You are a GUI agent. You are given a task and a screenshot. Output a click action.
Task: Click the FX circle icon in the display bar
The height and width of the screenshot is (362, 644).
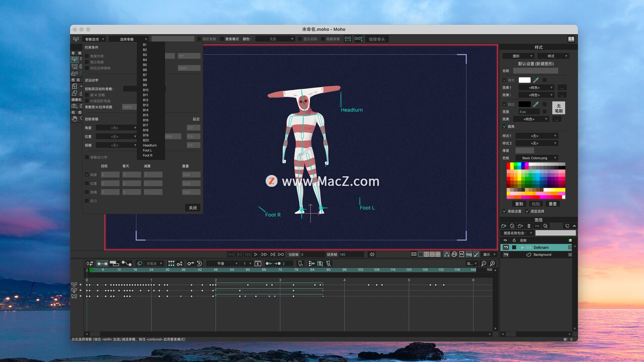click(454, 254)
